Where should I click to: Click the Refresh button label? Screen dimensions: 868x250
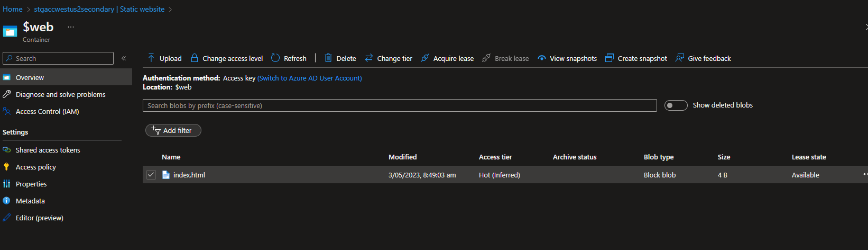click(x=295, y=58)
